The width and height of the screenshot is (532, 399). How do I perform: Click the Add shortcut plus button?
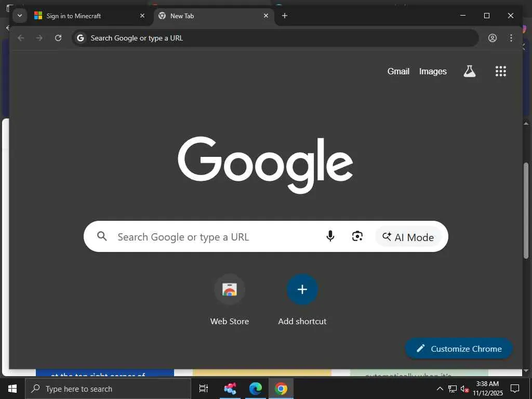(x=302, y=289)
